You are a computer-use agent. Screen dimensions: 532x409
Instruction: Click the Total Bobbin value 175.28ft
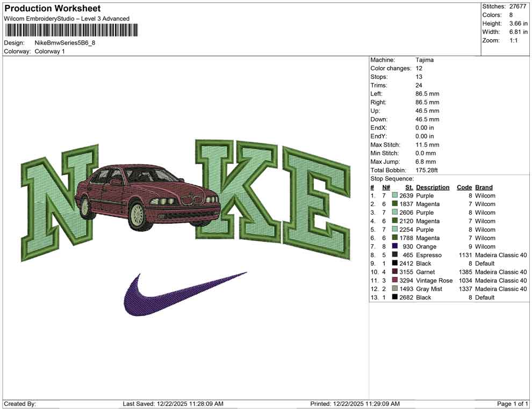pos(429,170)
